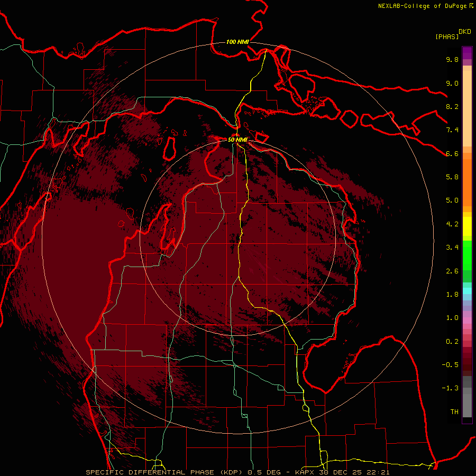Click the dark orange band in color scale

coord(467,182)
